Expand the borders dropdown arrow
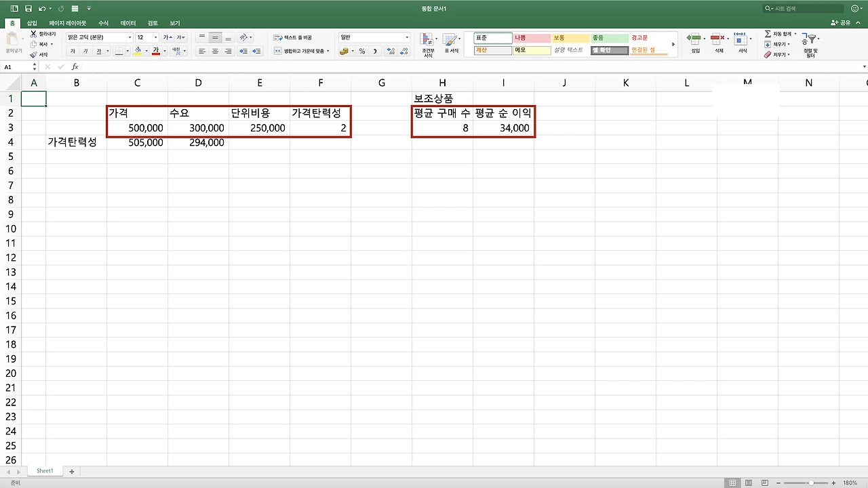 pos(128,51)
